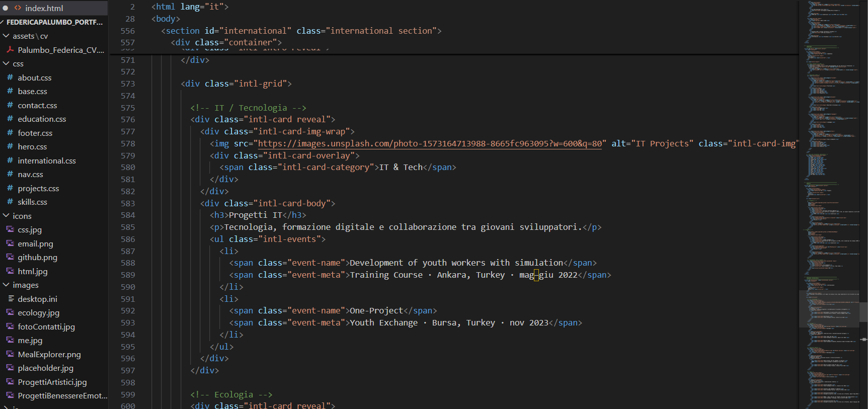Click the CSS icon beside international.css

click(x=10, y=160)
